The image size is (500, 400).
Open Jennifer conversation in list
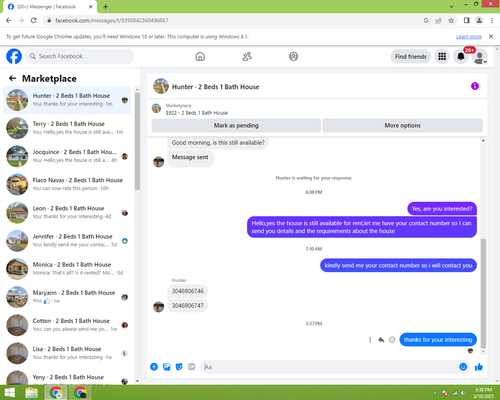pyautogui.click(x=67, y=241)
